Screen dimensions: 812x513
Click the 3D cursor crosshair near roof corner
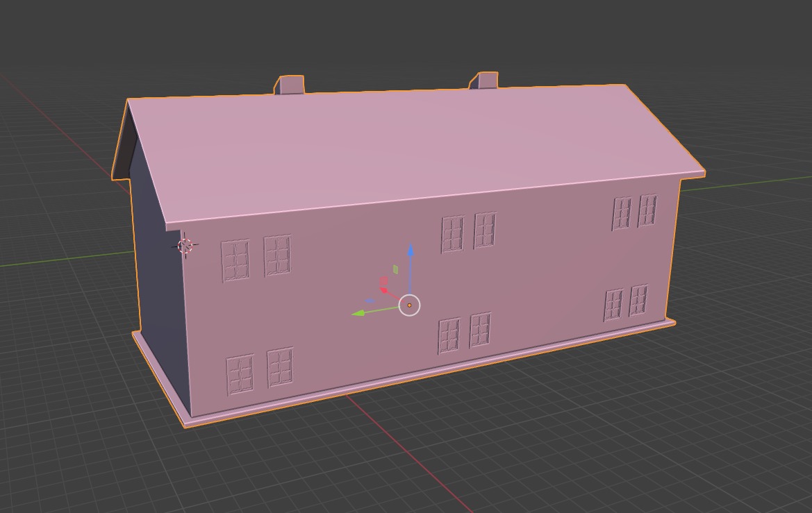[x=185, y=246]
